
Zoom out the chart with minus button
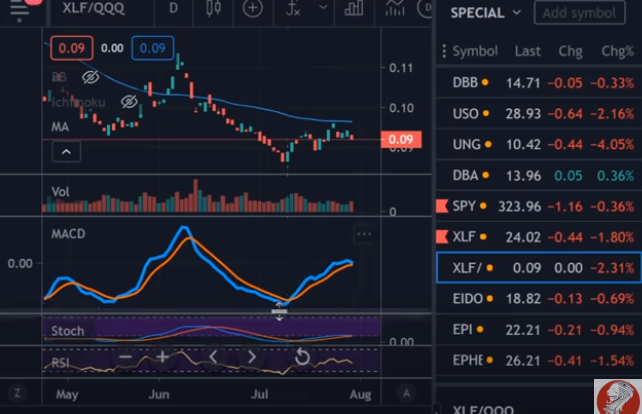click(125, 357)
